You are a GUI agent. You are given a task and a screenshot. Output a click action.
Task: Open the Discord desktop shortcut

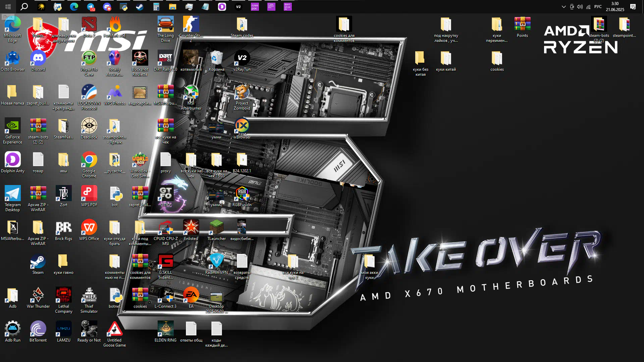(x=38, y=61)
